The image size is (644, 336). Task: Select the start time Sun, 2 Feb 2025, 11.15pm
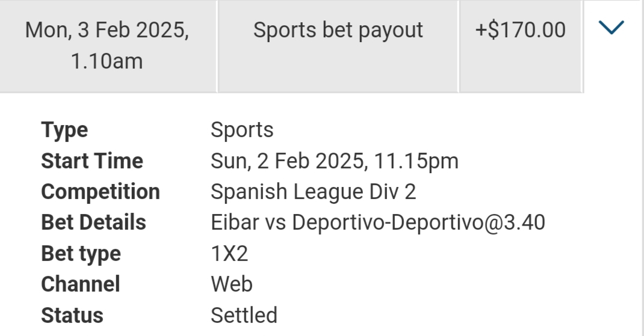(x=334, y=161)
